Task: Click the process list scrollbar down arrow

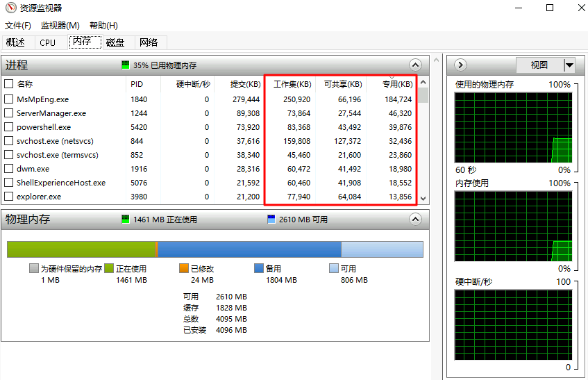Action: point(423,199)
